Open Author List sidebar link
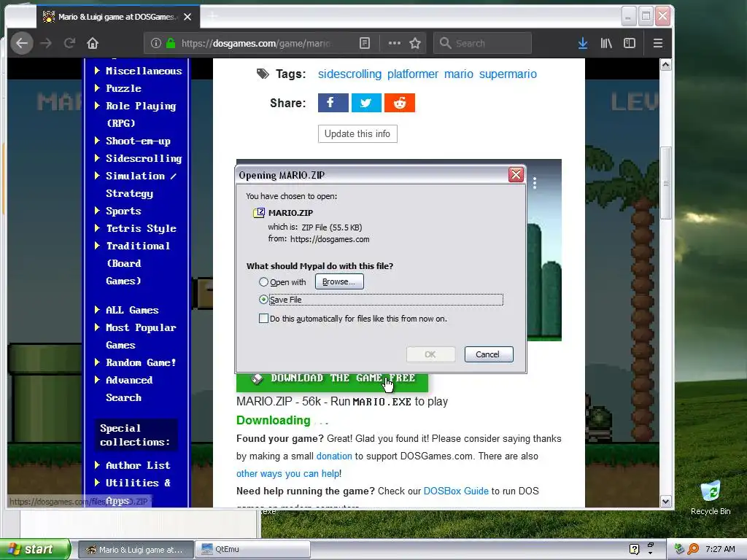Image resolution: width=747 pixels, height=560 pixels. 138,465
